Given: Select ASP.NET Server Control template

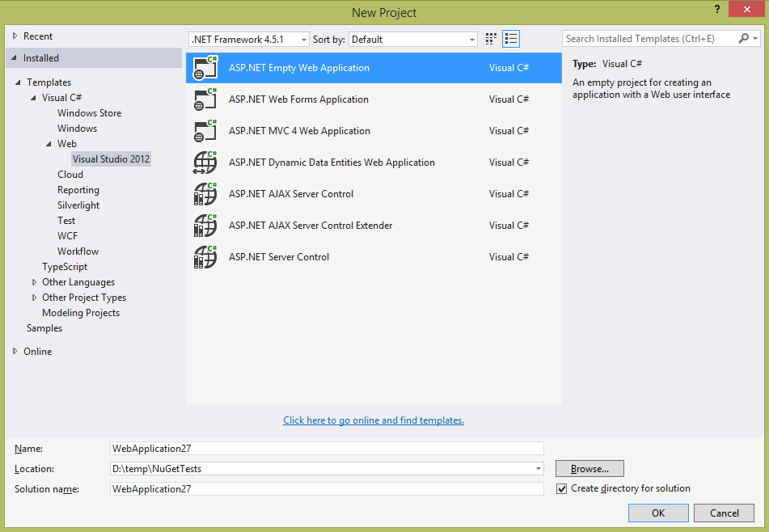Looking at the screenshot, I should pos(374,257).
